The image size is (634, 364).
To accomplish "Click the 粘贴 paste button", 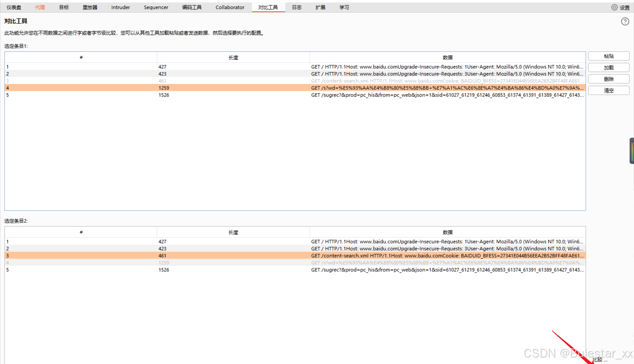I will tap(608, 56).
